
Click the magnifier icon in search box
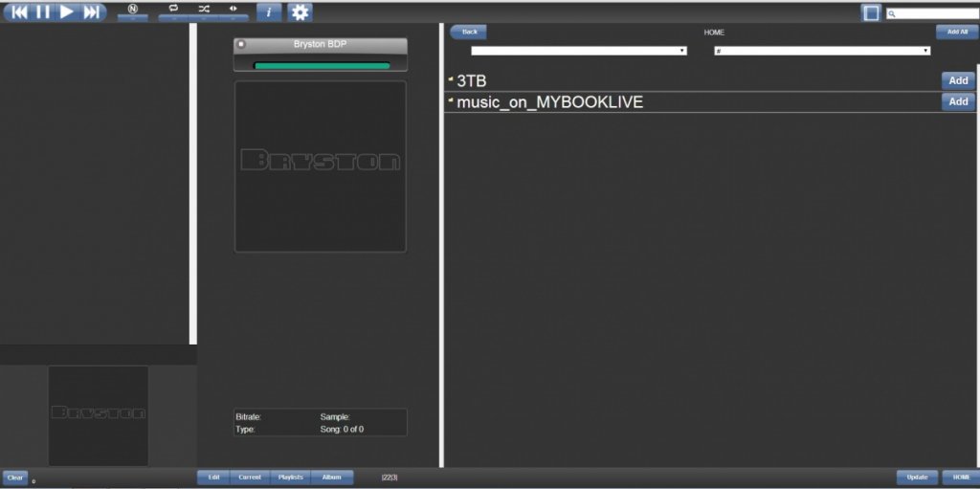click(893, 13)
